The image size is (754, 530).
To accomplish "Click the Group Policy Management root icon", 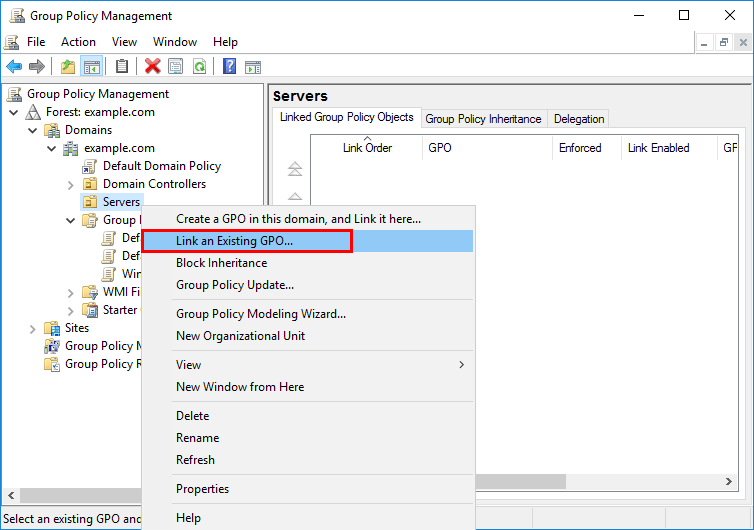I will 14,94.
